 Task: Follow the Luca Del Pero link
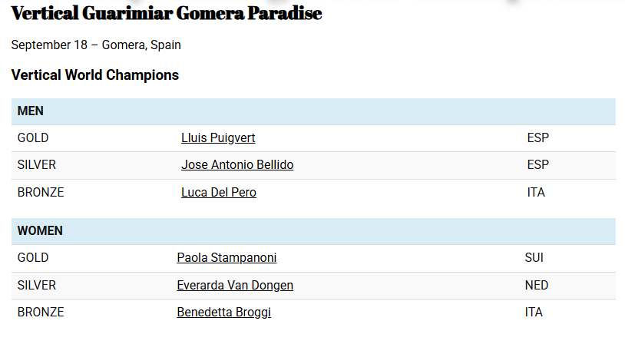pos(218,192)
